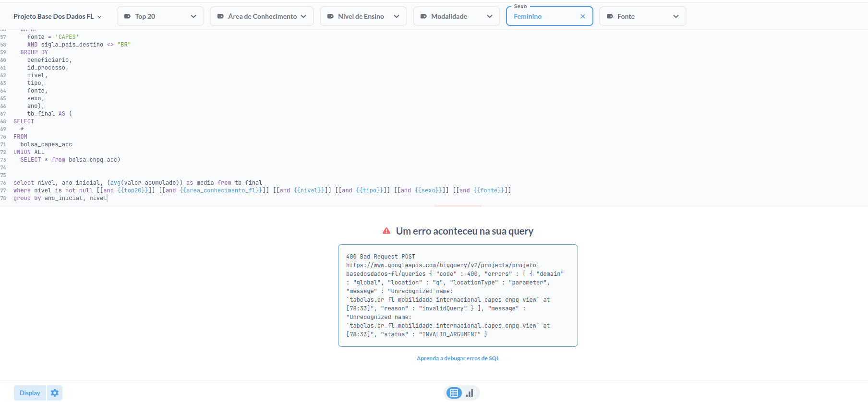Click the tag icon on Fonte filter
Image resolution: width=868 pixels, height=402 pixels.
pos(610,16)
